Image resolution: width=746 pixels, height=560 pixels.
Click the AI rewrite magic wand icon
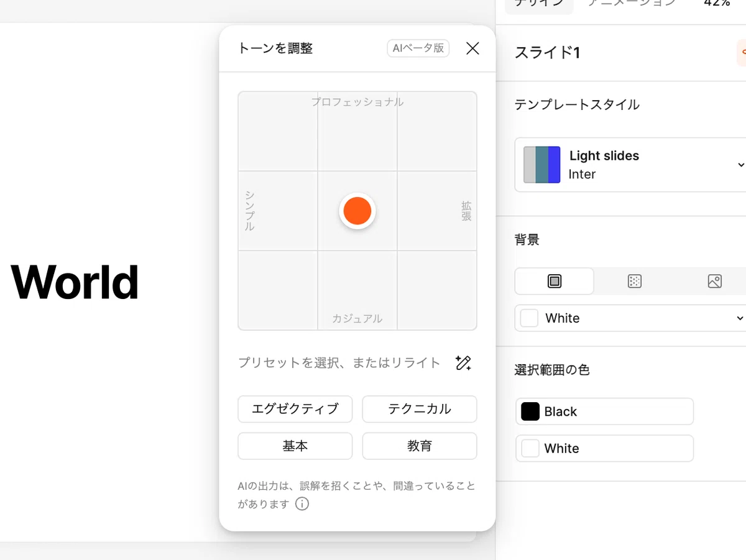(x=463, y=363)
